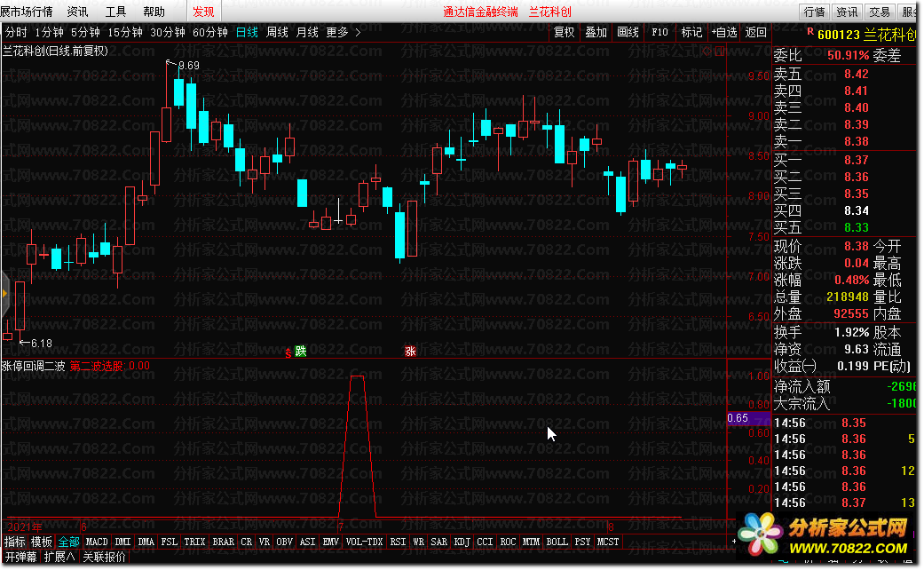This screenshot has width=924, height=570.
Task: Apply the RSI indicator
Action: (398, 542)
